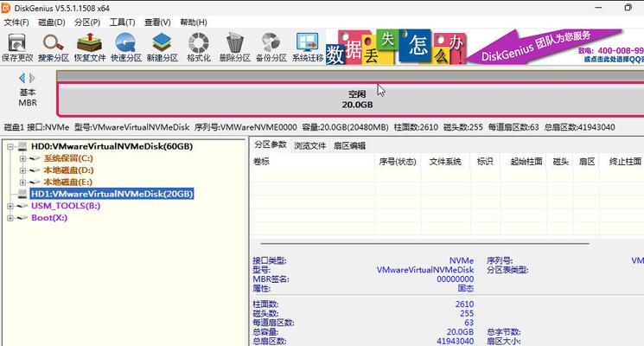Expand the 系统保留(C:) partition node
This screenshot has height=346, width=644.
point(22,158)
